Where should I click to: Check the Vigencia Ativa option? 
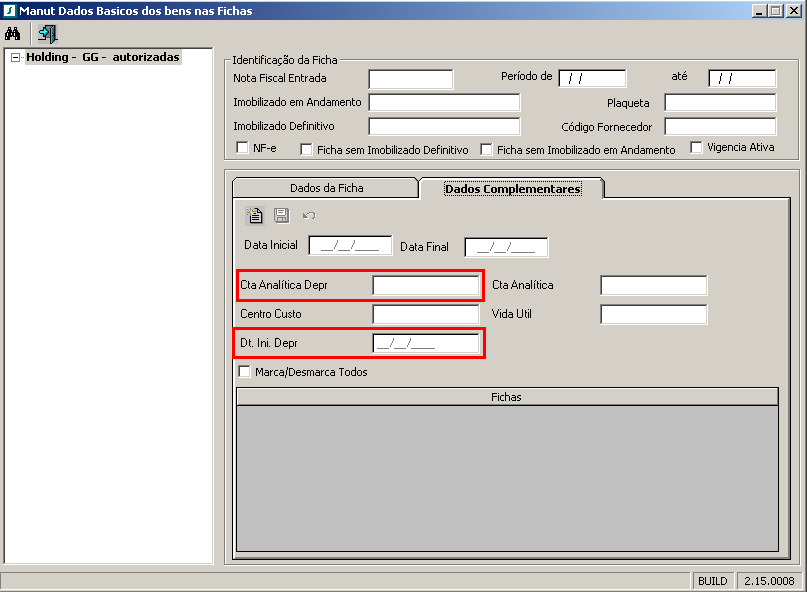[x=697, y=148]
